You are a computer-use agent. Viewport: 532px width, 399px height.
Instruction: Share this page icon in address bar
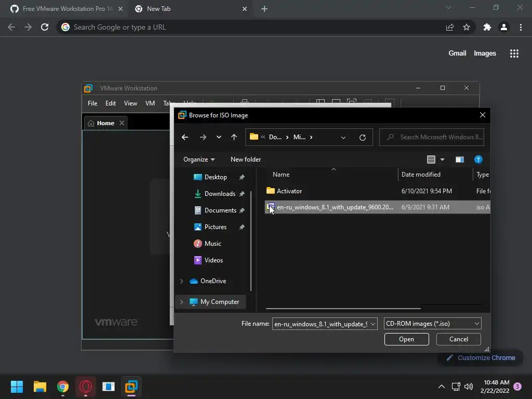click(x=450, y=27)
